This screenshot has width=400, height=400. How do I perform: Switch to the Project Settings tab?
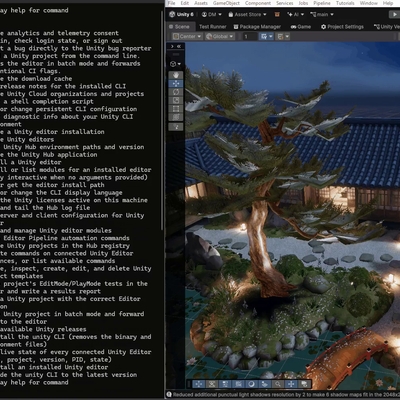tap(342, 27)
